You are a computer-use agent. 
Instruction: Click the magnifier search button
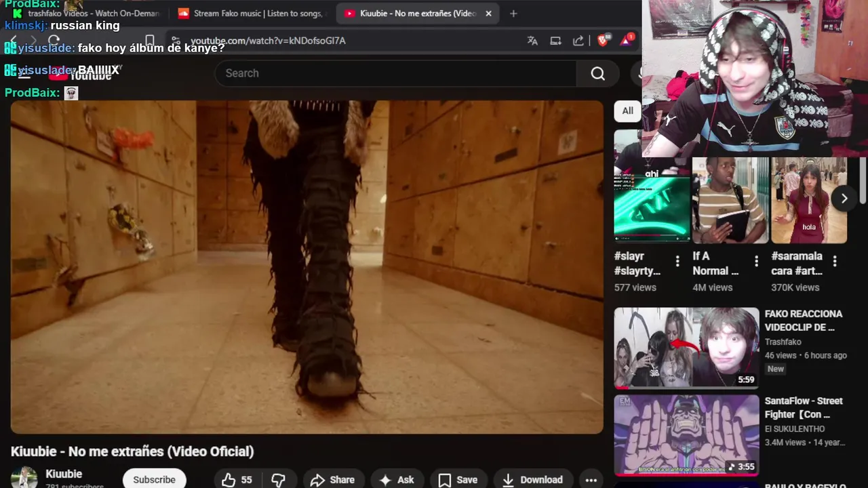[x=597, y=73]
